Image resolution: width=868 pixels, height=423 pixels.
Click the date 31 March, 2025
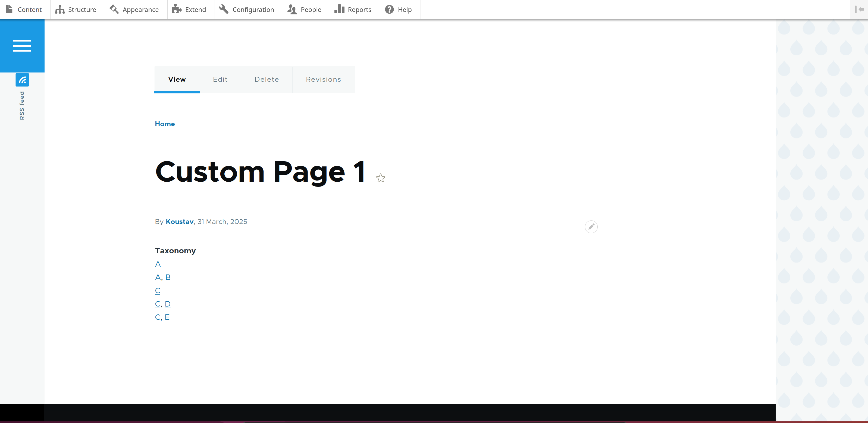(223, 222)
